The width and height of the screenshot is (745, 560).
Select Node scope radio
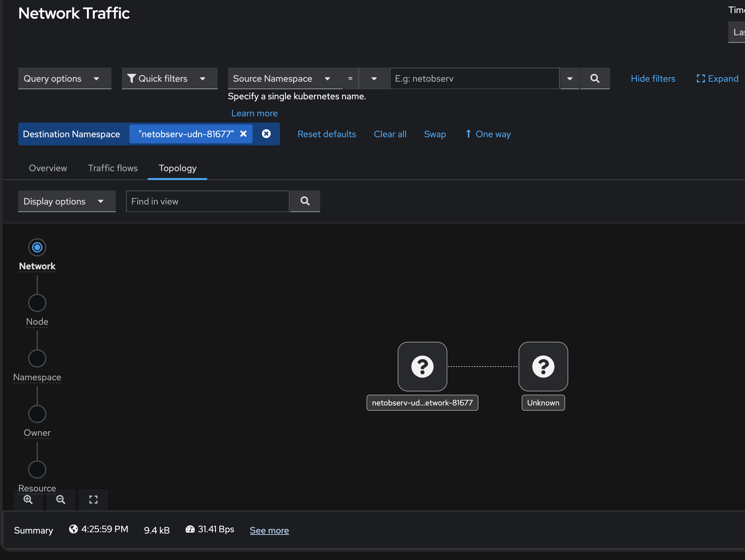pyautogui.click(x=37, y=303)
